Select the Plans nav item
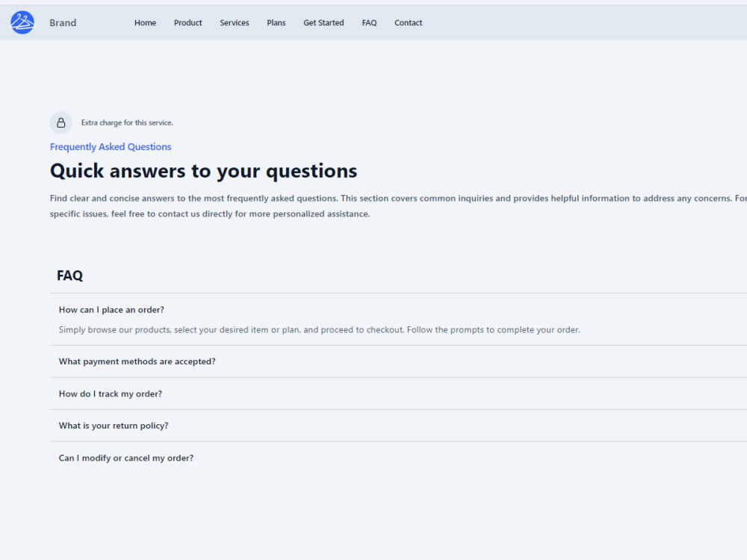 276,23
